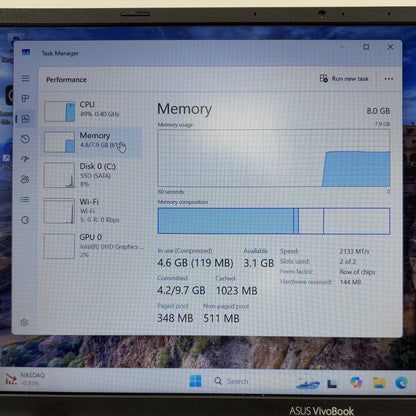Screen dimensions: 416x416
Task: Select the Memory performance item
Action: [x=92, y=142]
